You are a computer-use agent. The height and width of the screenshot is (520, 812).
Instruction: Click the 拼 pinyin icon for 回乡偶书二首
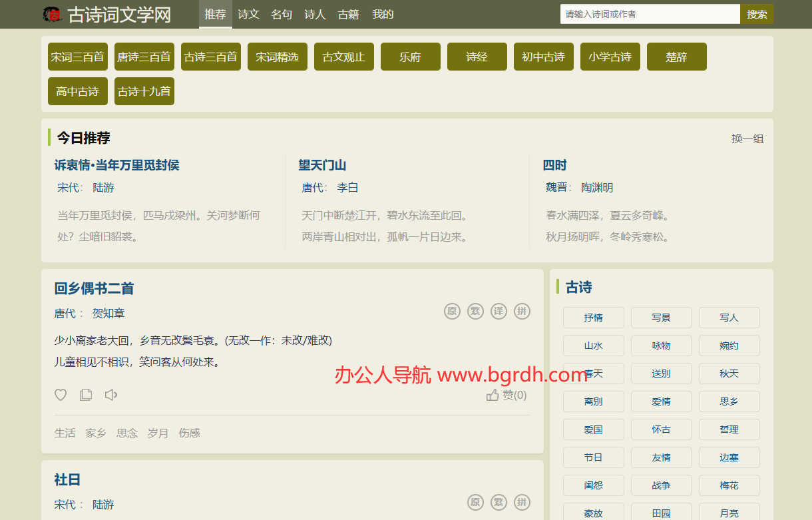522,312
